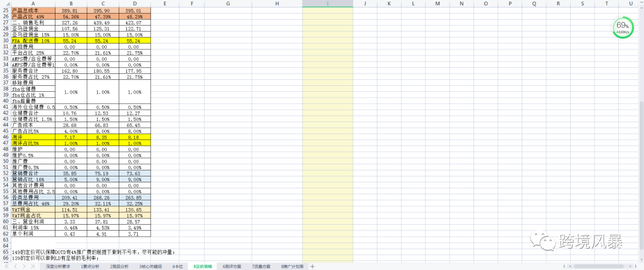Screen dimensions: 644x270
Task: Select the 单个利润 value 4.91
Action: pos(103,234)
